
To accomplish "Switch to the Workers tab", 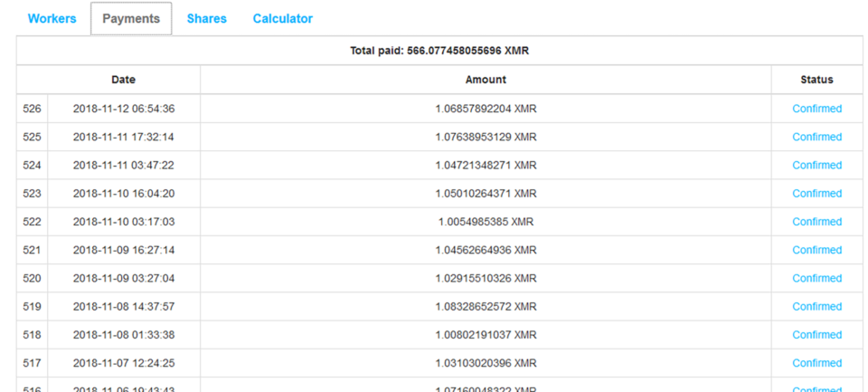I will click(52, 18).
